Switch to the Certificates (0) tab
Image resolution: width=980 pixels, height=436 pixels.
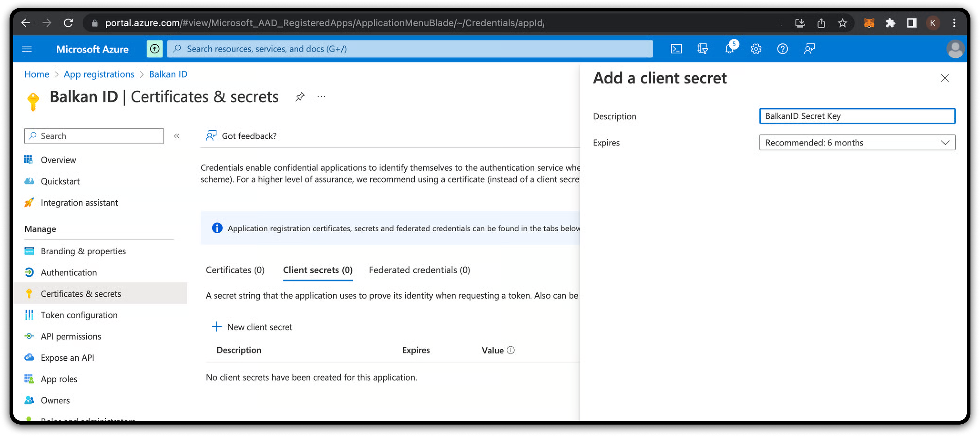pos(235,270)
